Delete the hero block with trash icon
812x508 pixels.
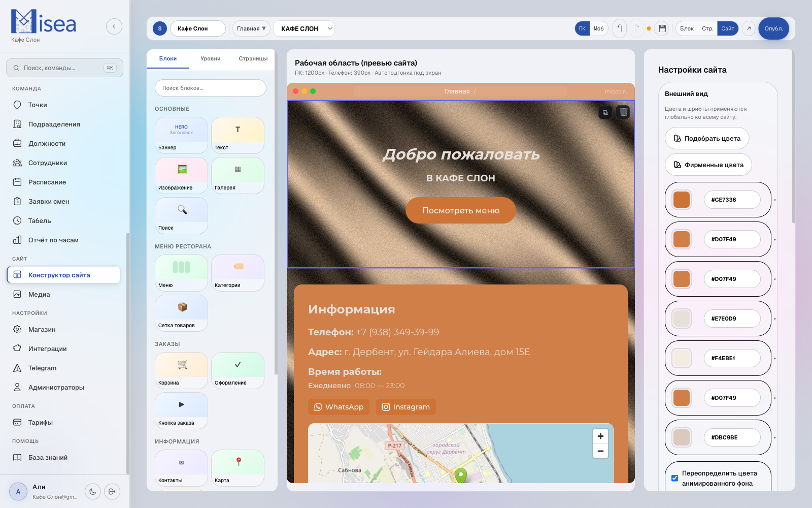(623, 112)
